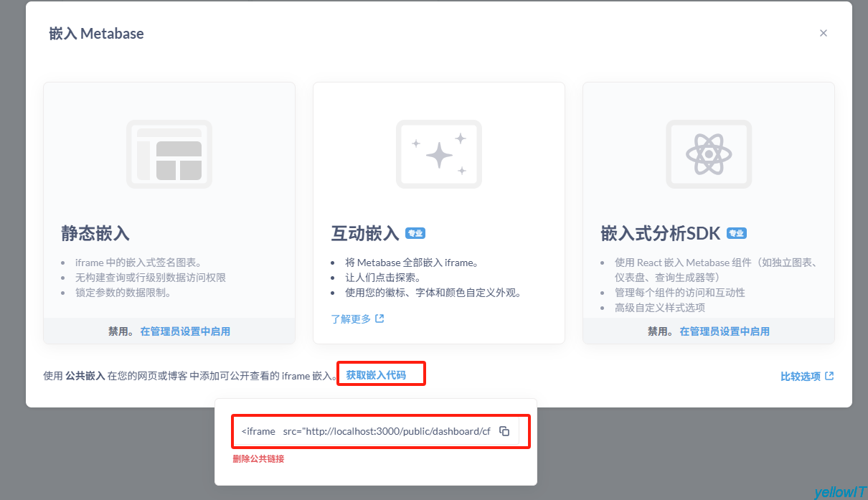Open 了解更多 for interactive embedding
Image resolution: width=868 pixels, height=500 pixels.
(x=351, y=319)
